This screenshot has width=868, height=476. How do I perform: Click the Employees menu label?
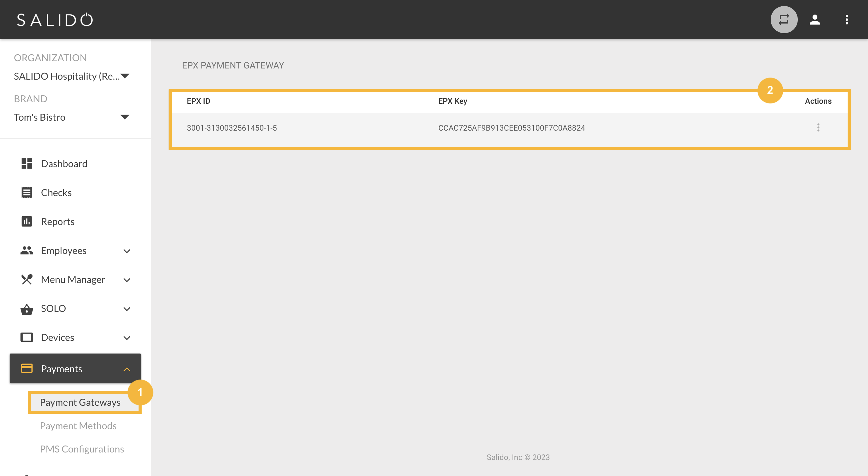click(64, 251)
